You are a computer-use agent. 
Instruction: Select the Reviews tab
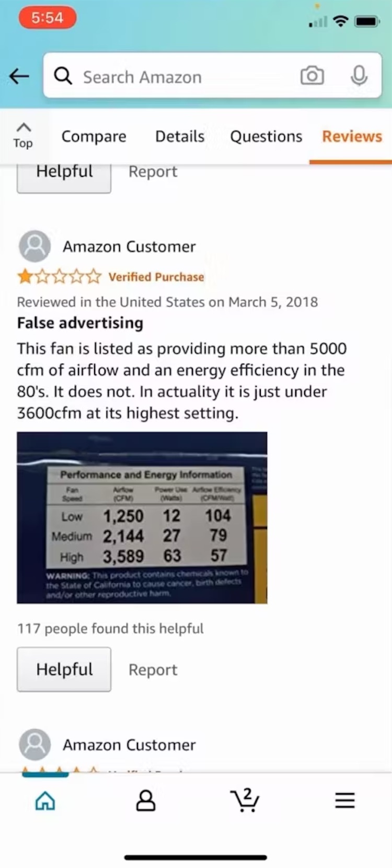[352, 137]
